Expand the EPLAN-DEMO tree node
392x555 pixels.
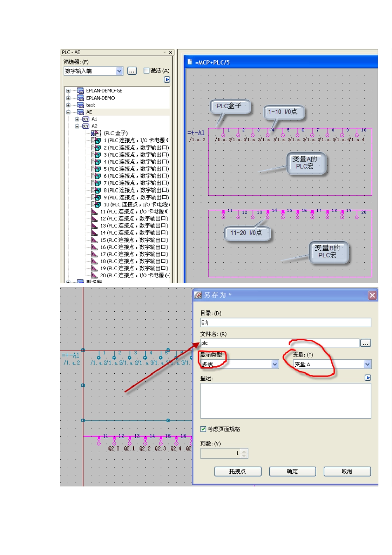[68, 98]
